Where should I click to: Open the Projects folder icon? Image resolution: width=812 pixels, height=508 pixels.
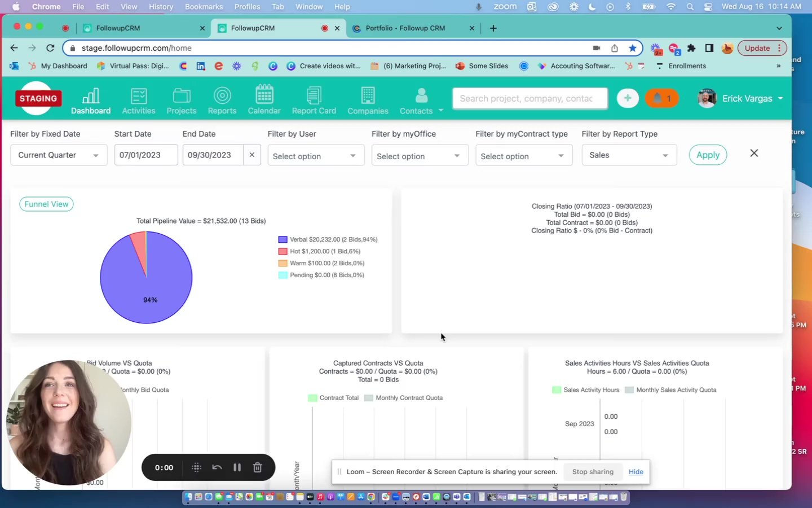181,96
